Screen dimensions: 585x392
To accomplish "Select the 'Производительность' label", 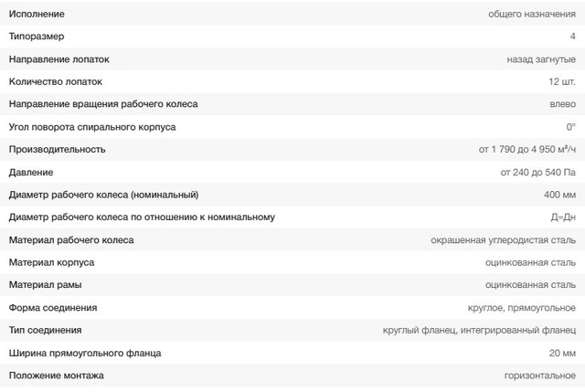I will pyautogui.click(x=57, y=149).
